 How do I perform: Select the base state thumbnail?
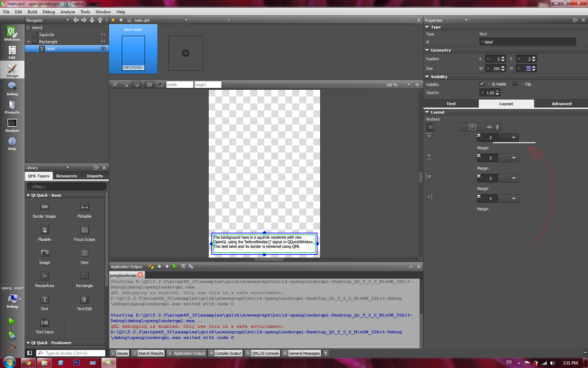[133, 49]
